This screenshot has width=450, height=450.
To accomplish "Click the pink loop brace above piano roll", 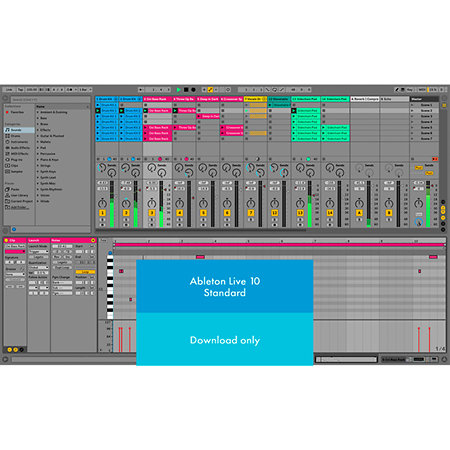I will click(279, 245).
